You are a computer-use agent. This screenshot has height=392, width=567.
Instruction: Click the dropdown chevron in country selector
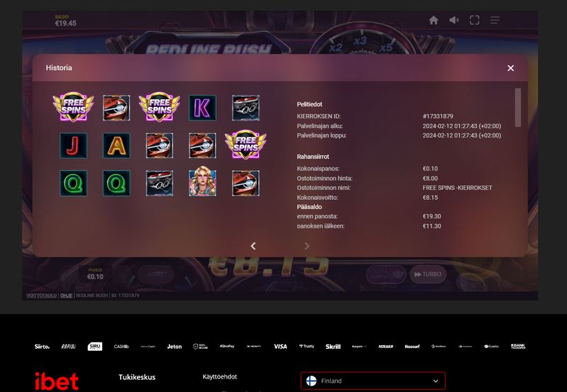point(436,381)
